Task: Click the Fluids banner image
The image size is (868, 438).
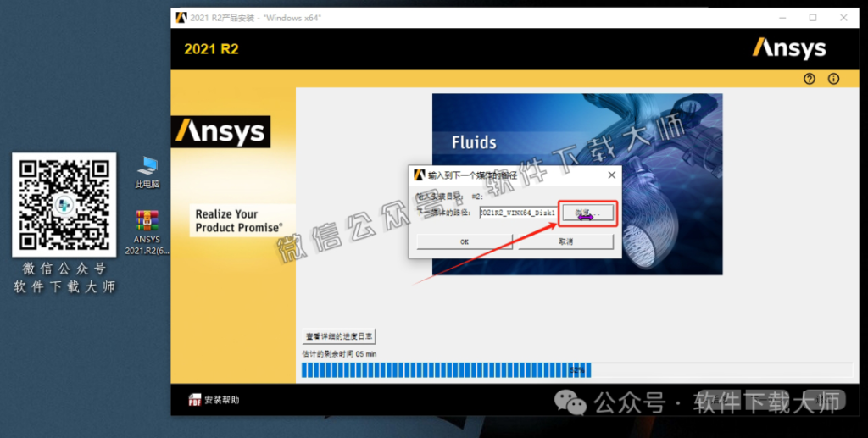Action: pos(577,184)
